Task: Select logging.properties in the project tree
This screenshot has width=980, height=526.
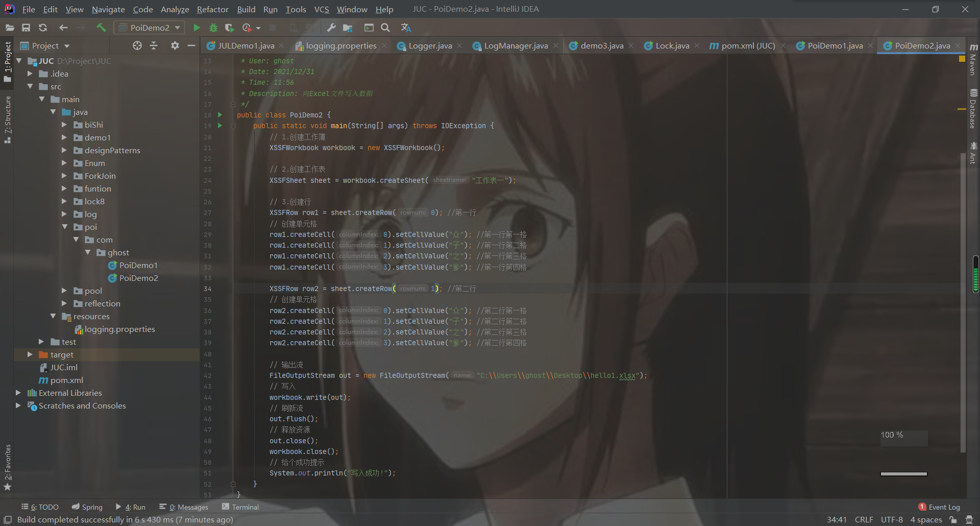Action: pos(119,329)
